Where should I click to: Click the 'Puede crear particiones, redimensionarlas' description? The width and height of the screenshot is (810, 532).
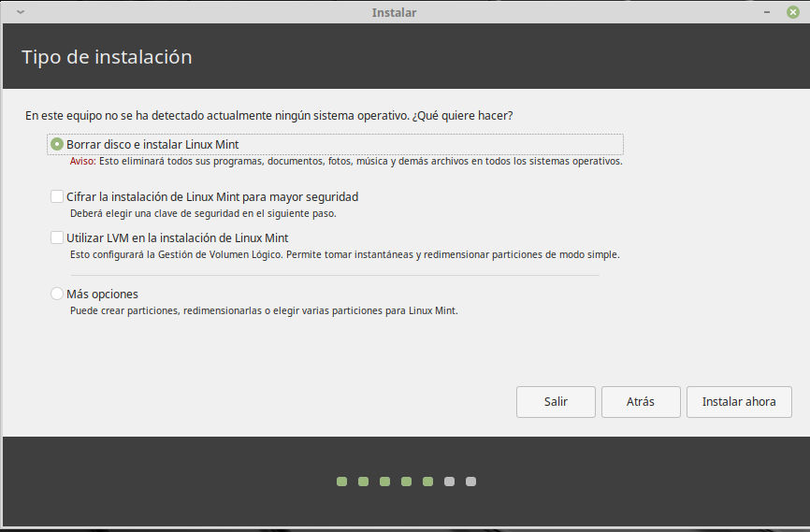pyautogui.click(x=264, y=311)
